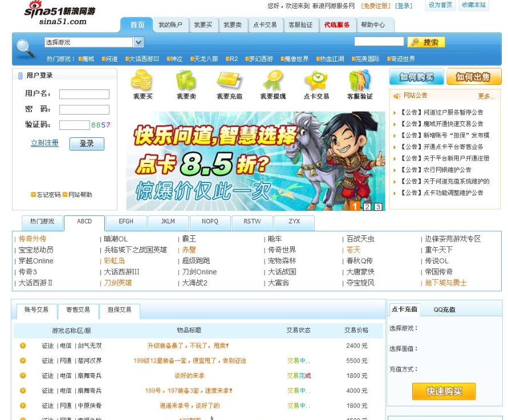Screen dimensions: 508x420
Task: Click 更多... in the announcements panel
Action: (x=486, y=96)
